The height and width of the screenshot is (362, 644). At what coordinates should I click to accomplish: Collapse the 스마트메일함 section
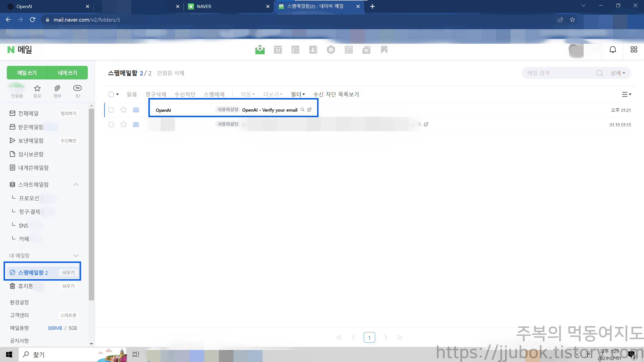[76, 185]
